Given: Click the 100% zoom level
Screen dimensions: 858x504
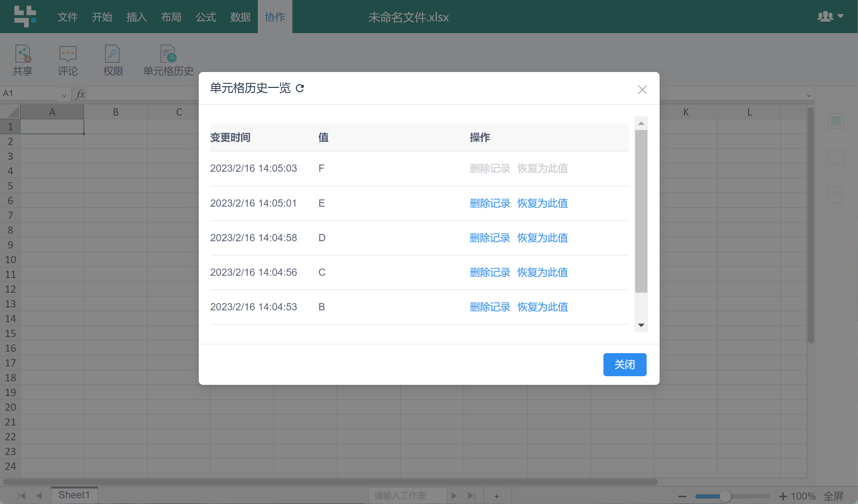Looking at the screenshot, I should point(804,496).
